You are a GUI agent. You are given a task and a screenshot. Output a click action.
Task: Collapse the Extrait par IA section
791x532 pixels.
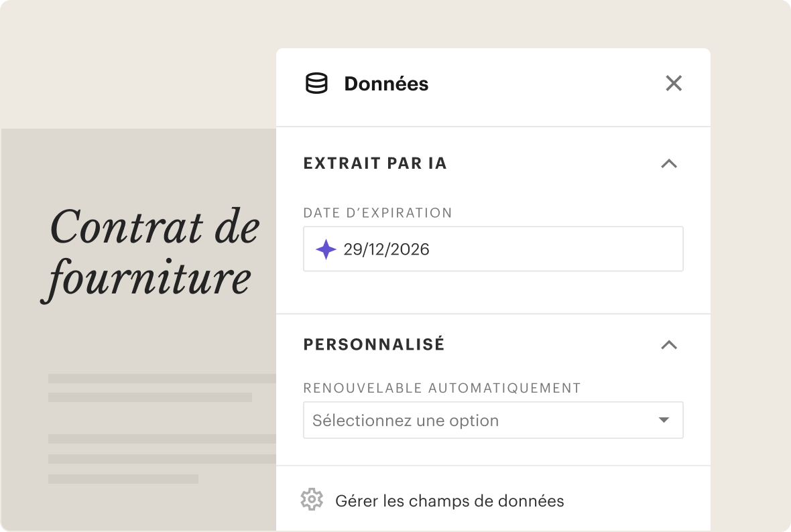(x=669, y=163)
